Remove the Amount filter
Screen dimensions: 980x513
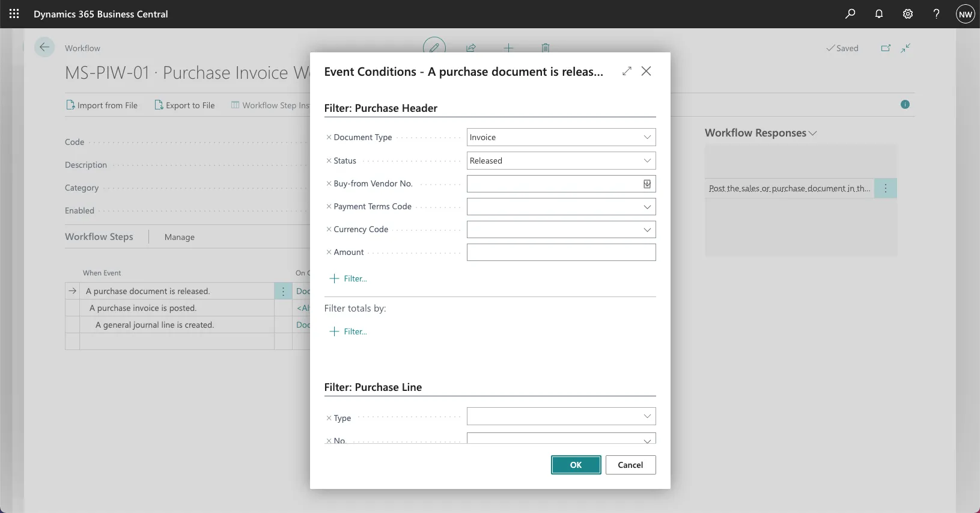[329, 252]
